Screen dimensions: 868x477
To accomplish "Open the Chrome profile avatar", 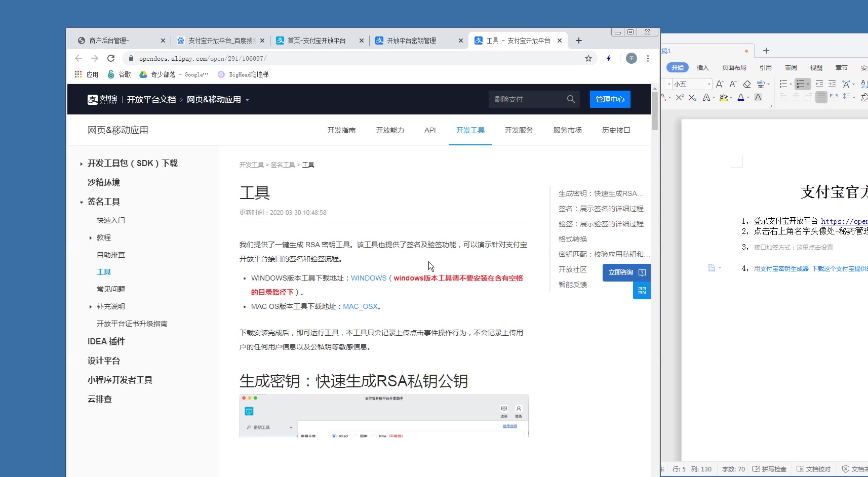I will pyautogui.click(x=631, y=58).
